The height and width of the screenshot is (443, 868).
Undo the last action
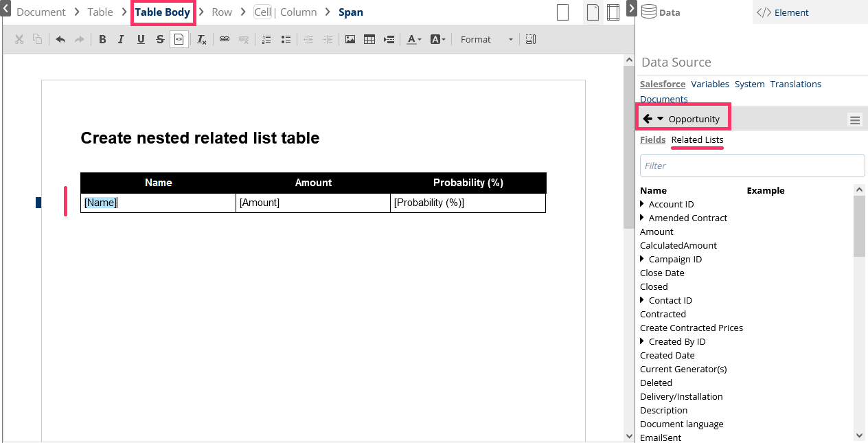[60, 40]
